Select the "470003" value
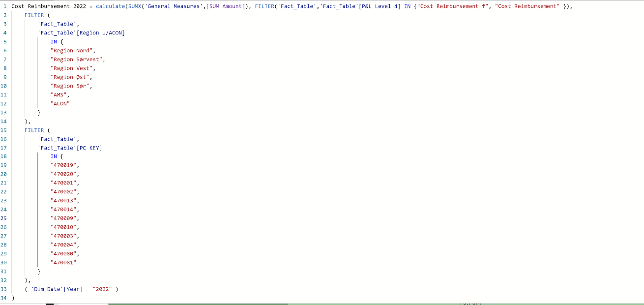Viewport: 644px width, 305px height. [x=63, y=236]
